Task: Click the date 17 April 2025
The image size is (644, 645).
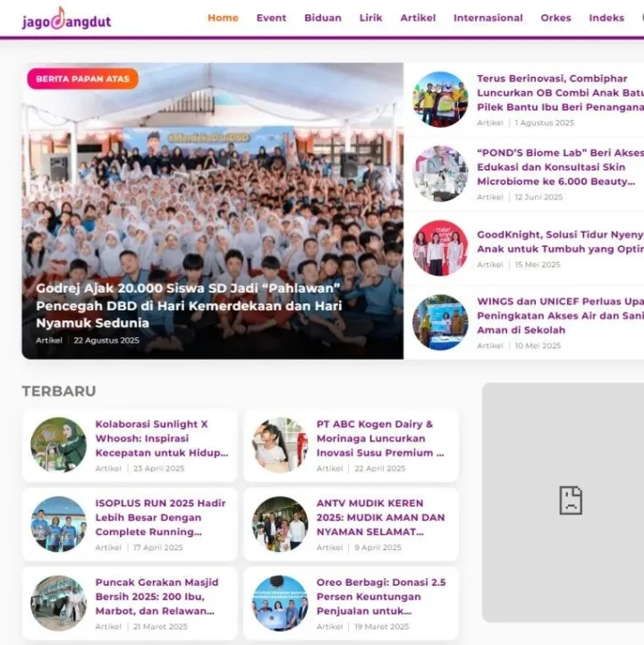Action: click(158, 547)
